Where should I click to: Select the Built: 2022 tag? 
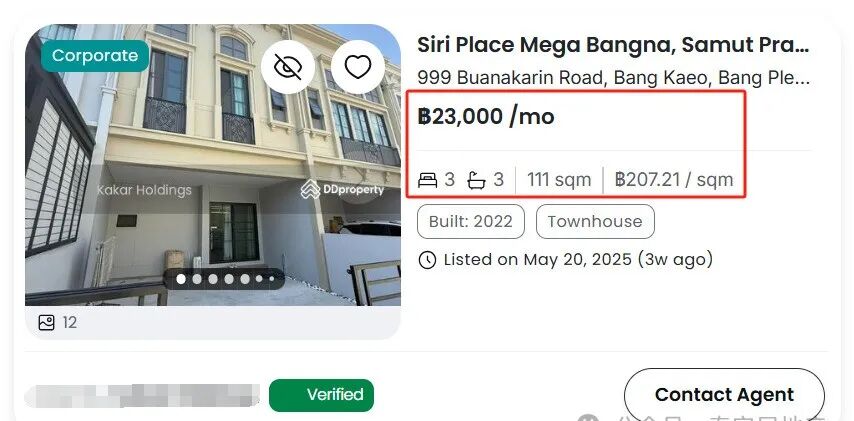[x=470, y=222]
